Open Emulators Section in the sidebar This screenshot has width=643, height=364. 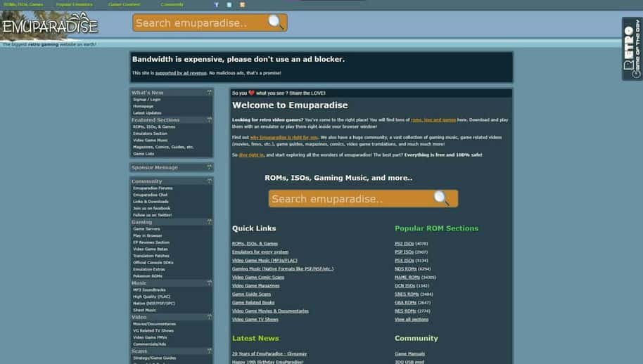click(150, 134)
